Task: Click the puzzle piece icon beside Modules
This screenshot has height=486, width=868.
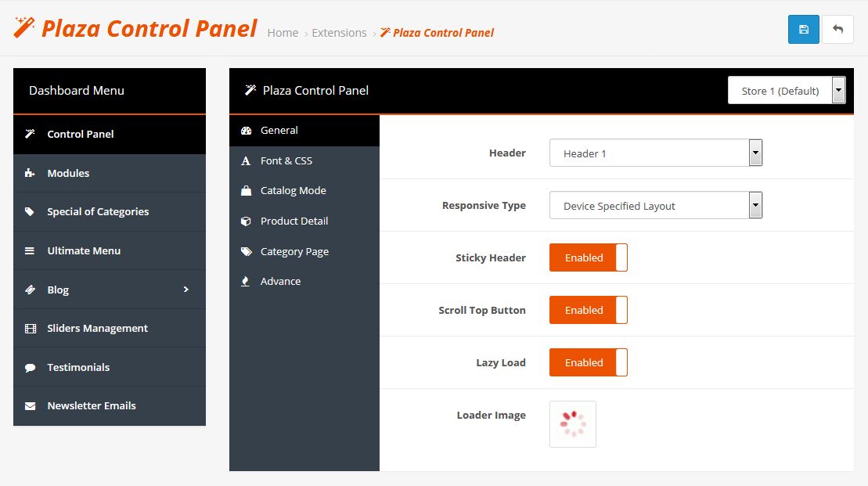Action: point(30,173)
